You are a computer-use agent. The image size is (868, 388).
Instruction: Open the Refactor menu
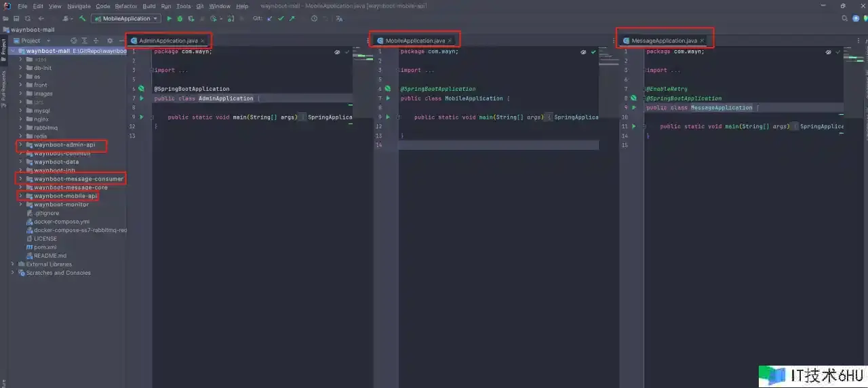coord(126,6)
